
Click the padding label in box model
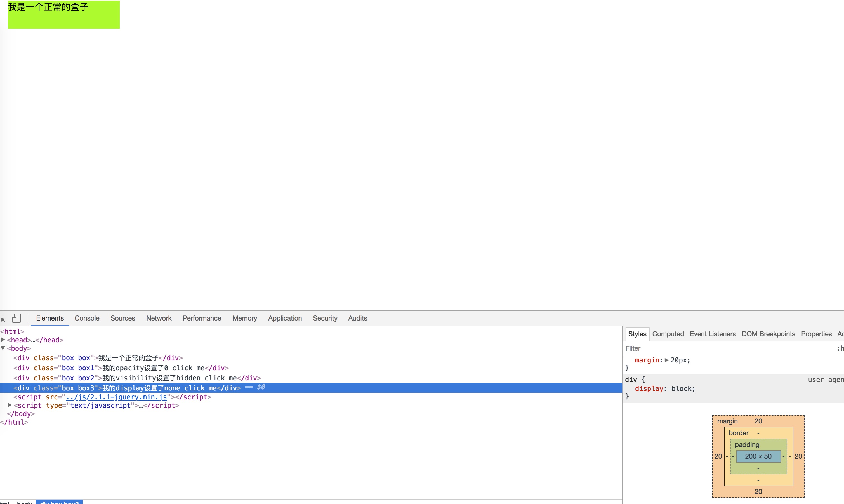click(747, 445)
